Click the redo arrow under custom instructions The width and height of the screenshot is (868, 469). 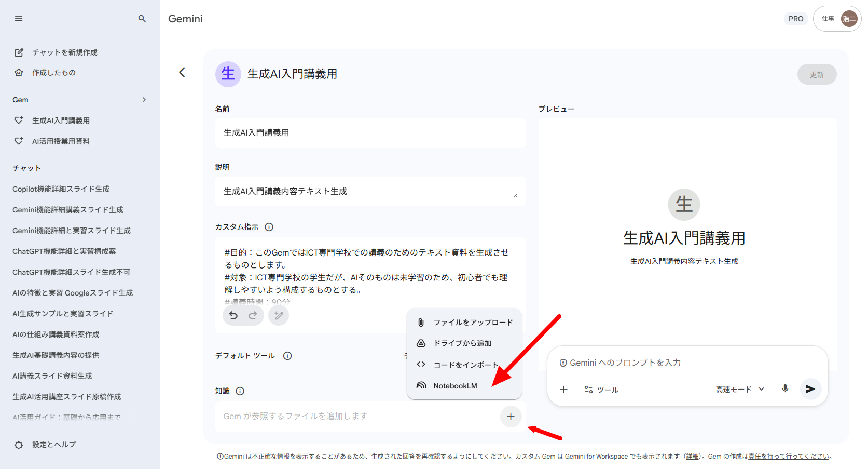pos(253,315)
